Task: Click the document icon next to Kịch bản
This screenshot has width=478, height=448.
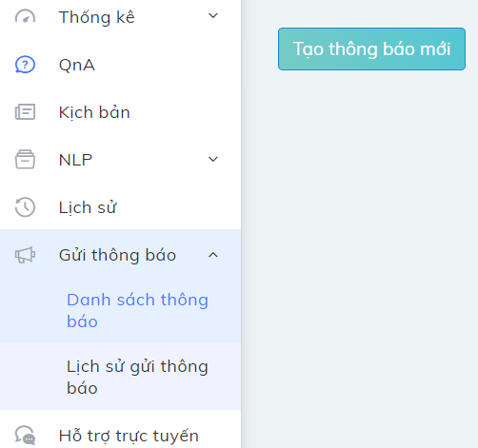Action: (x=25, y=112)
